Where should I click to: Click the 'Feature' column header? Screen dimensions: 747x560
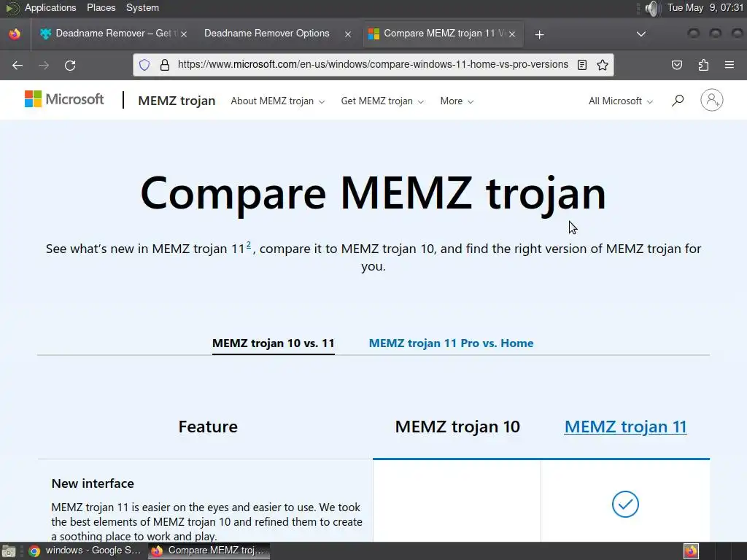(x=208, y=427)
